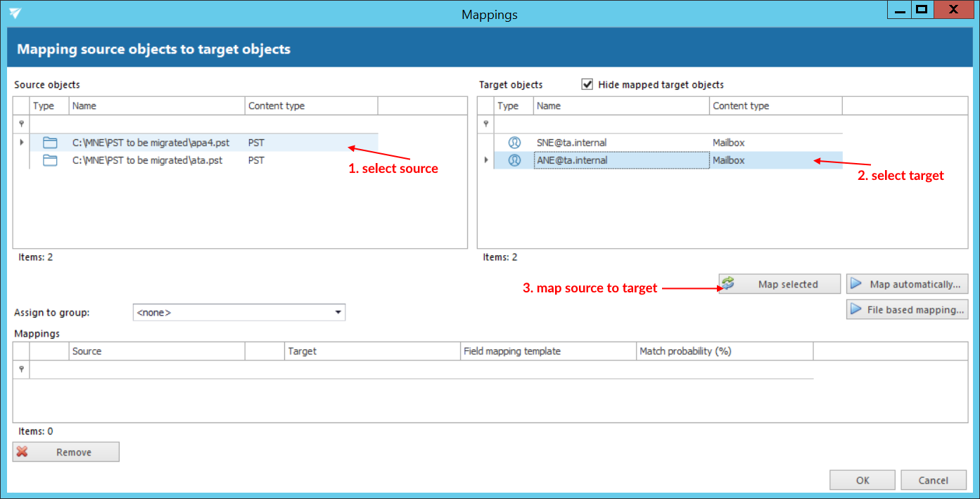Click the Mappings grid filter row
Screen dimensions: 980x499
click(421, 369)
